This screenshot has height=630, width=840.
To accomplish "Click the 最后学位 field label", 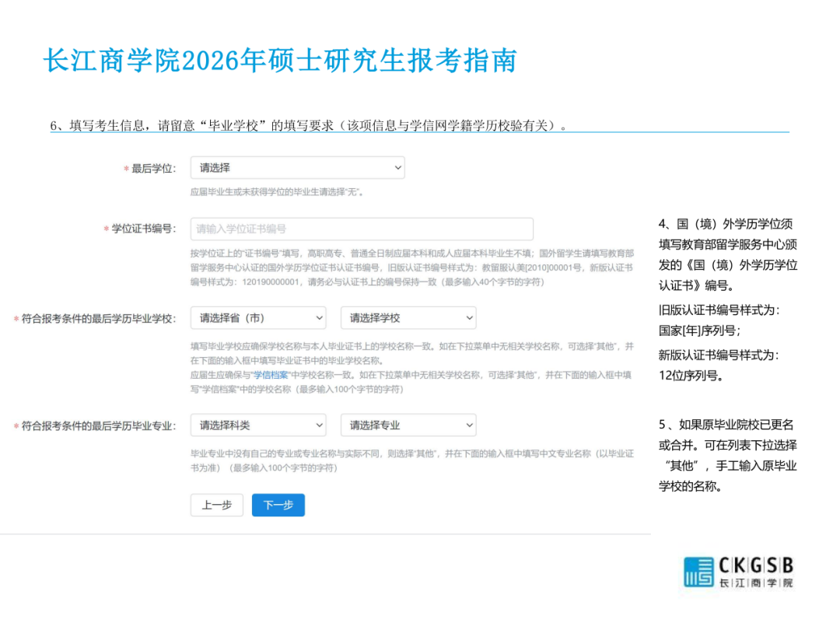I will tap(153, 169).
